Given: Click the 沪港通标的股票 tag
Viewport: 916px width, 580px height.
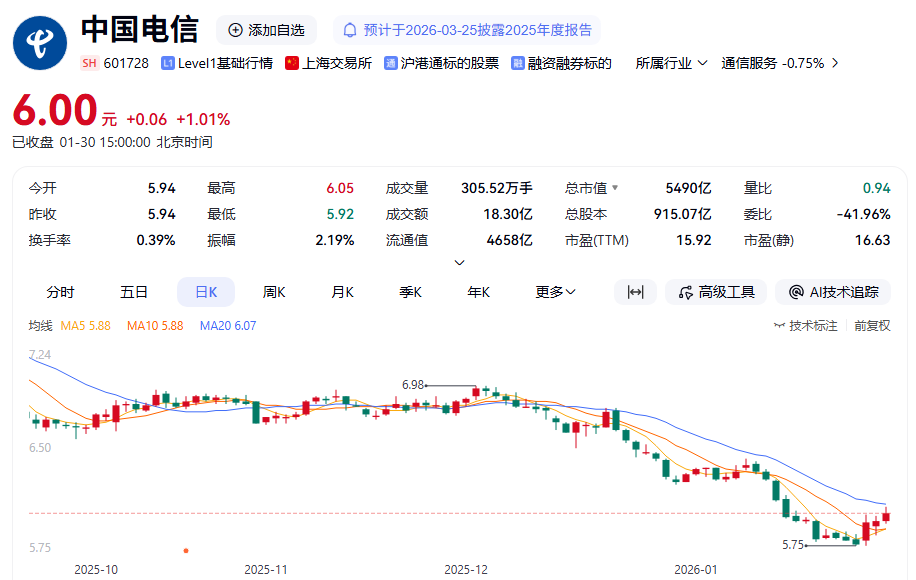Looking at the screenshot, I should [441, 63].
